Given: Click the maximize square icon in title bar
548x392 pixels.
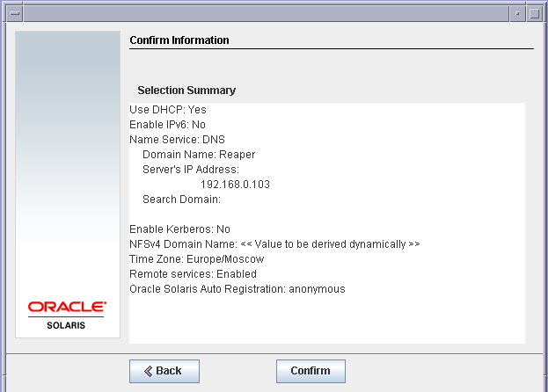Looking at the screenshot, I should [534, 13].
